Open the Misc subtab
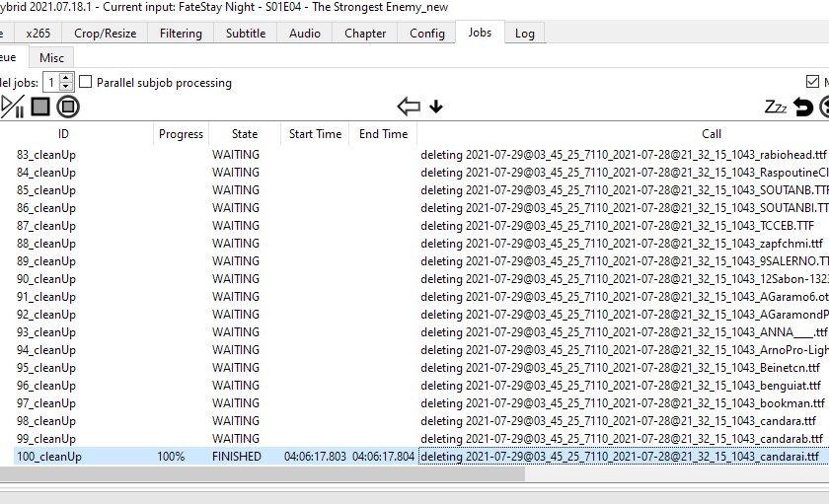Image resolution: width=829 pixels, height=504 pixels. (51, 58)
